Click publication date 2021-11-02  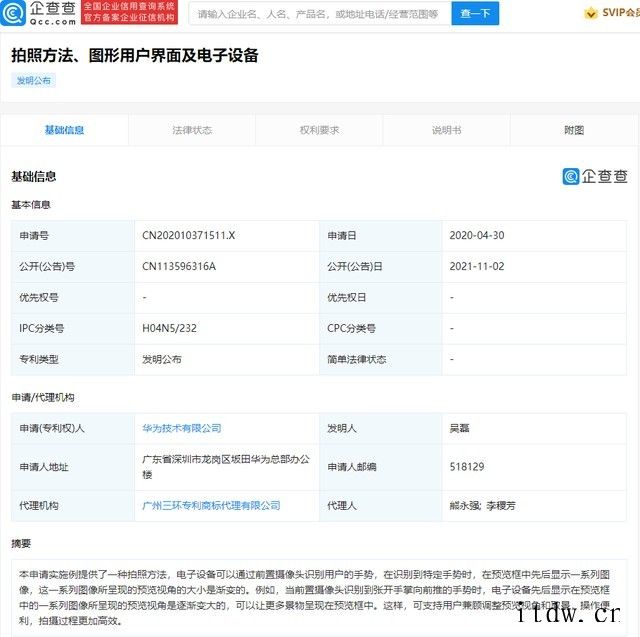(x=477, y=266)
